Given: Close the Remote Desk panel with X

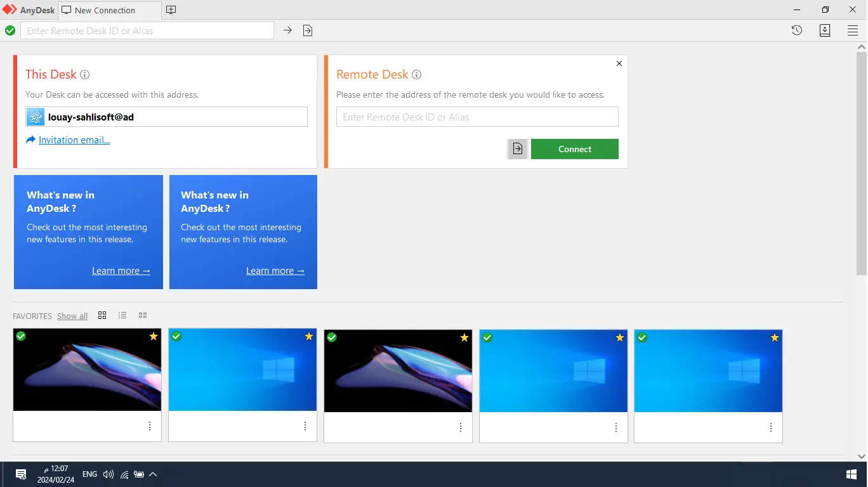Looking at the screenshot, I should click(619, 63).
